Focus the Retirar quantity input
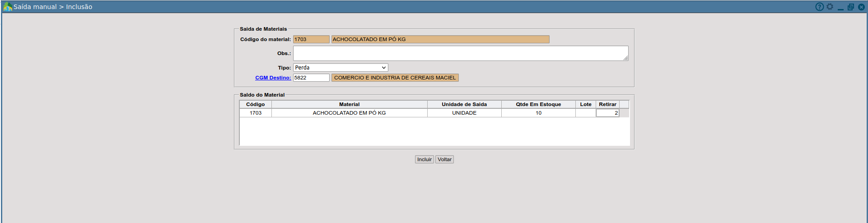The height and width of the screenshot is (223, 868). 607,113
